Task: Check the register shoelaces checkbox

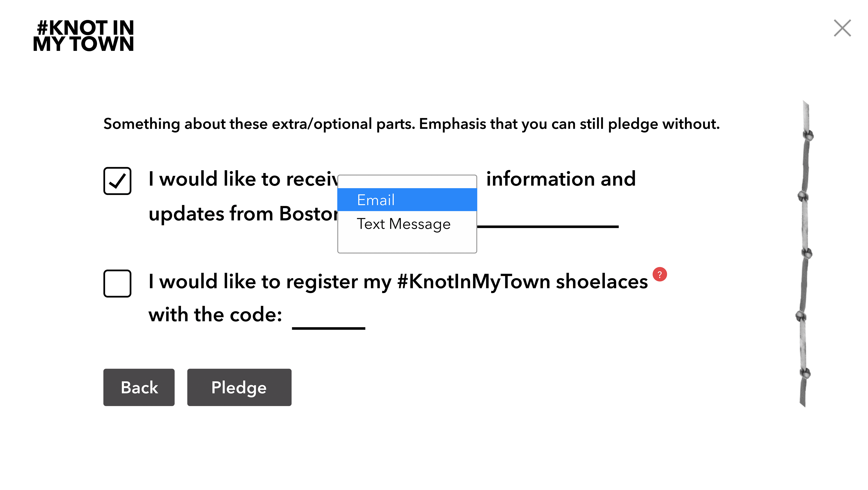Action: (x=117, y=283)
